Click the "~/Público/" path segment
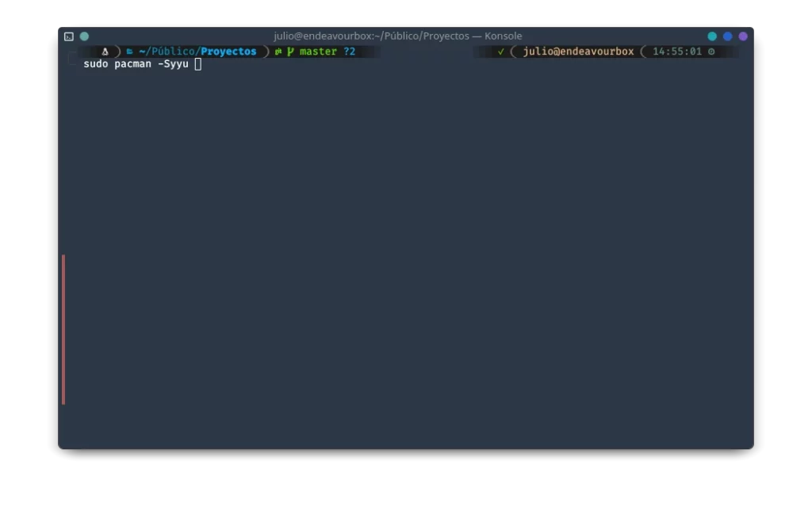Viewport: 812px width, 515px height. tap(170, 51)
